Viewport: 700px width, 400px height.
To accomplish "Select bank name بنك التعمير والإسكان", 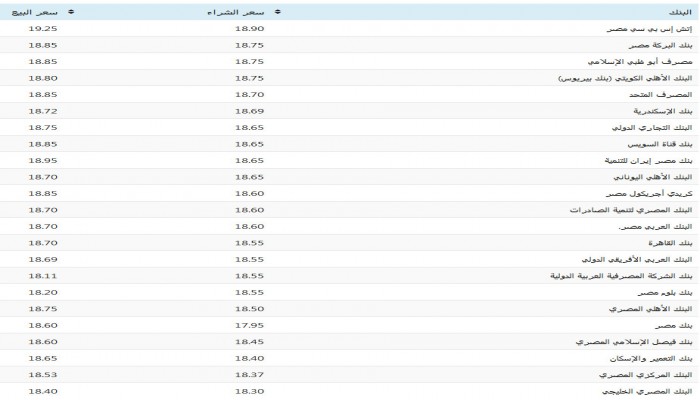I will tap(651, 359).
